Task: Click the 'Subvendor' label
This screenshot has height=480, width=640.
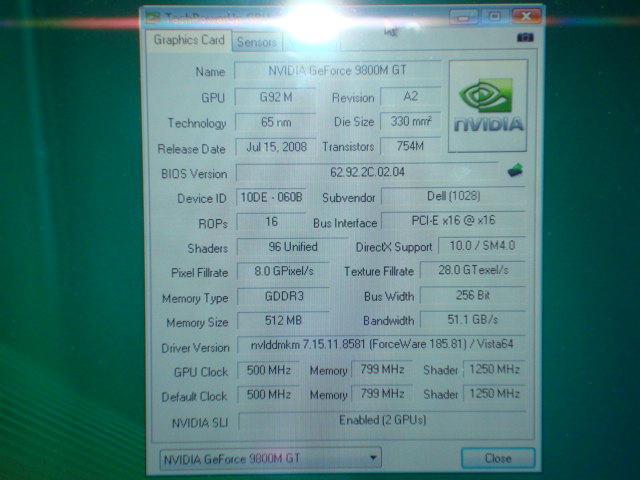Action: (x=348, y=198)
